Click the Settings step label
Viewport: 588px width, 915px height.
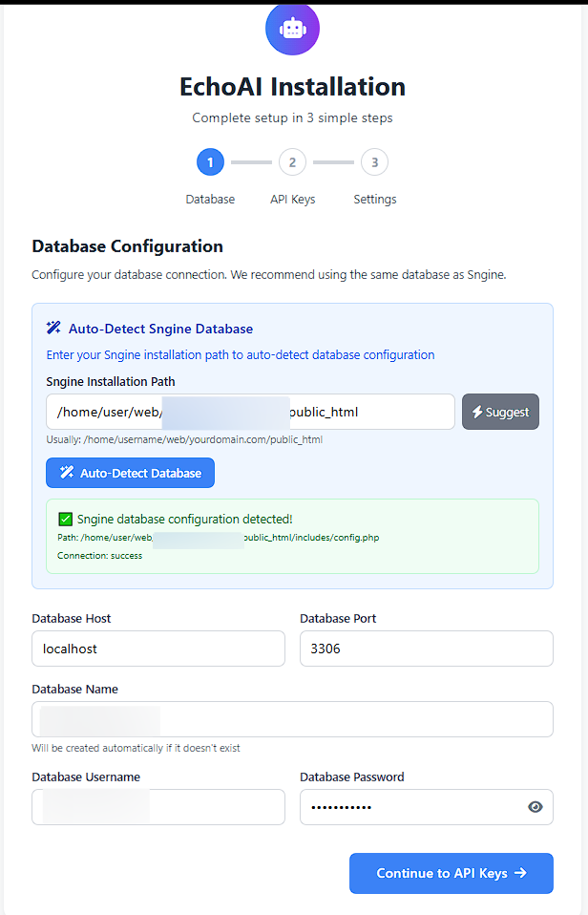click(374, 200)
